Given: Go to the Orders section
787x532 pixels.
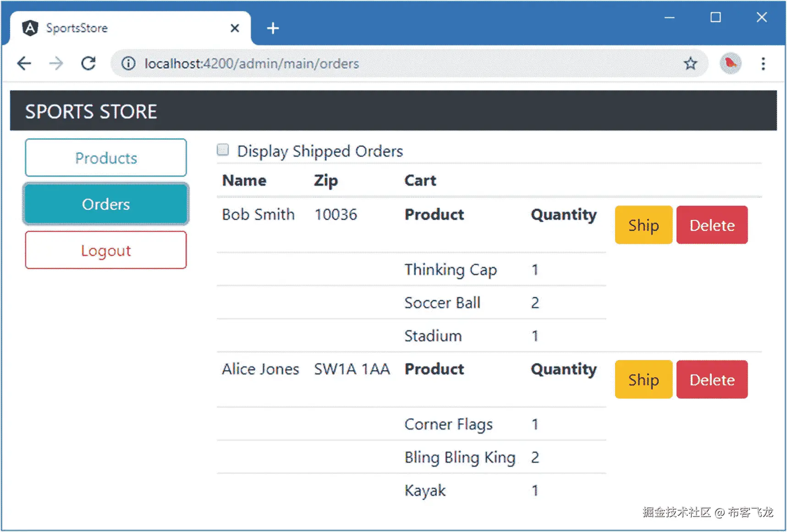Looking at the screenshot, I should click(x=106, y=204).
